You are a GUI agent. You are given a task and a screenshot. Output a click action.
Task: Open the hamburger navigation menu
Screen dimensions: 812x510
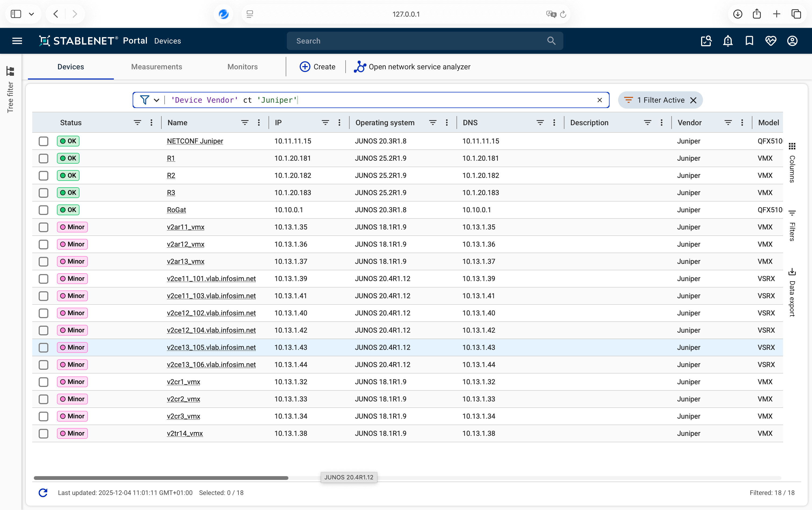coord(17,41)
